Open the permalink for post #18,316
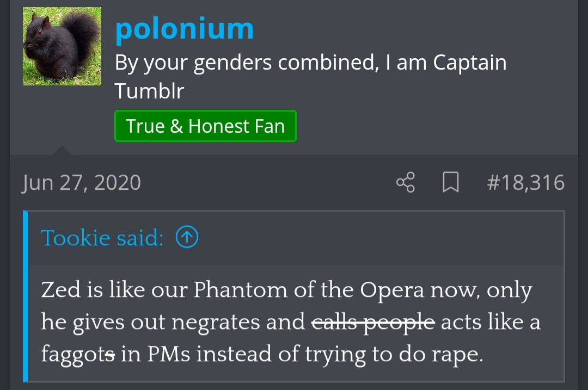 [x=525, y=182]
